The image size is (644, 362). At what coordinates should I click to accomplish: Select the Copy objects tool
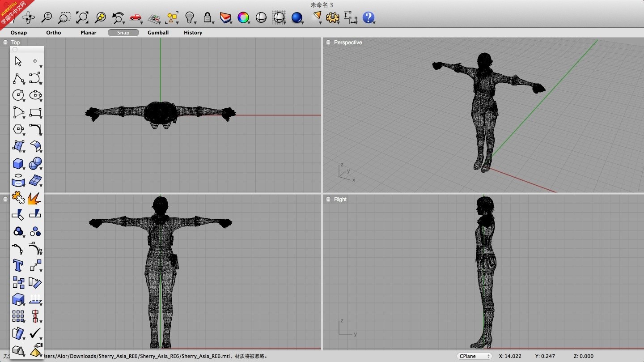pos(18,282)
